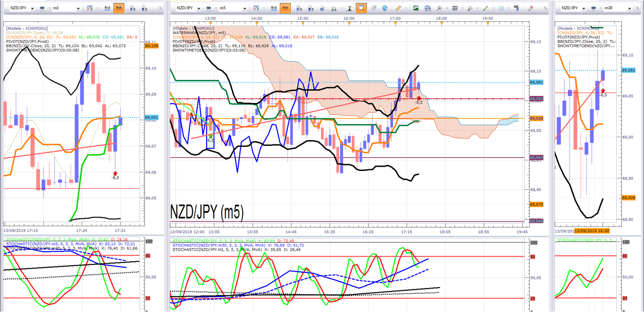This screenshot has height=312, width=644.
Task: Click the 17:00 orange marker on m5 time axis
Action: [396, 23]
